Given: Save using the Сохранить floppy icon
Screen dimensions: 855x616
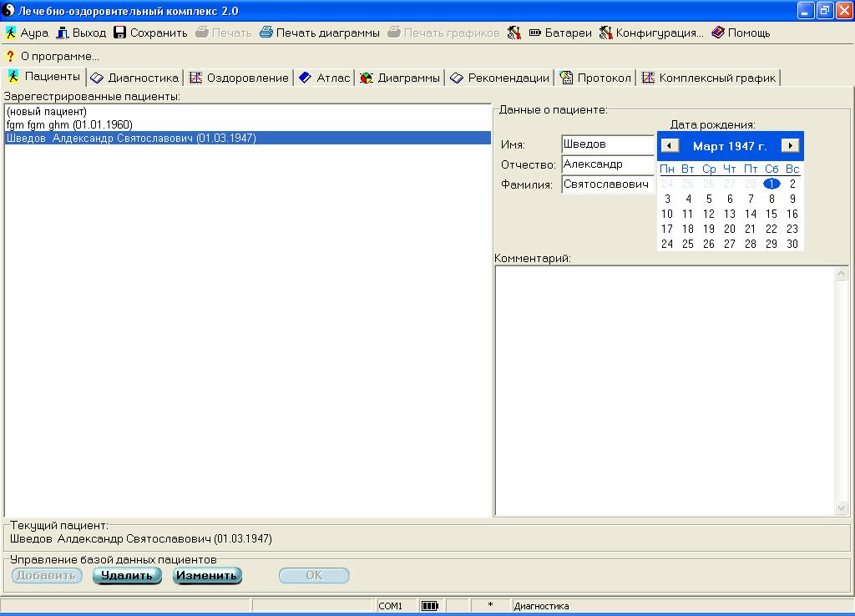Looking at the screenshot, I should 120,33.
